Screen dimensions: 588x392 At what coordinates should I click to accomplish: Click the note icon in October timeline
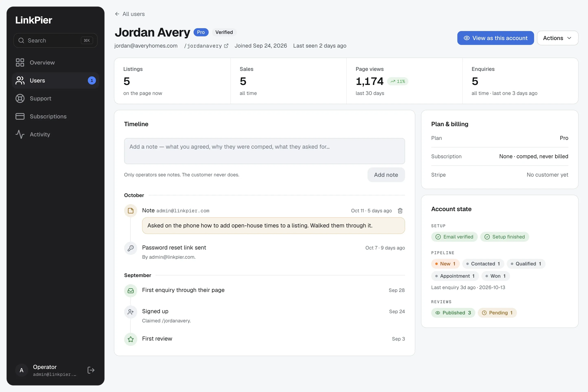tap(131, 211)
